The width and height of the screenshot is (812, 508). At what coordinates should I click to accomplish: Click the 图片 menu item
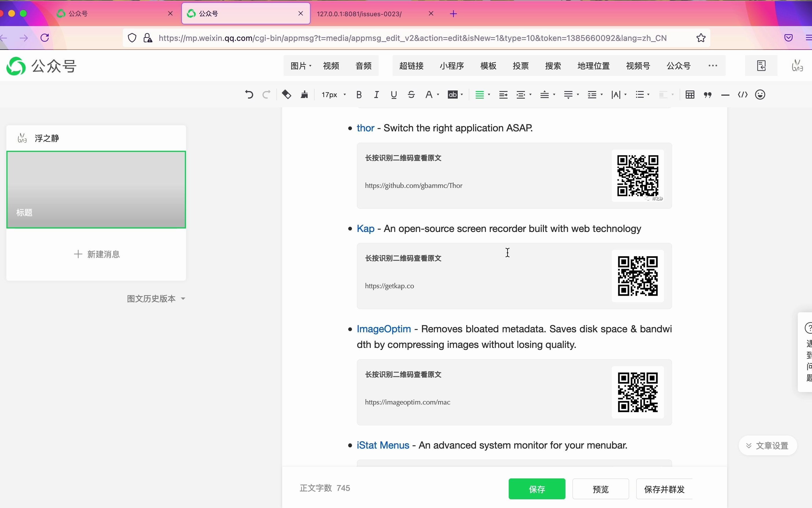point(299,66)
